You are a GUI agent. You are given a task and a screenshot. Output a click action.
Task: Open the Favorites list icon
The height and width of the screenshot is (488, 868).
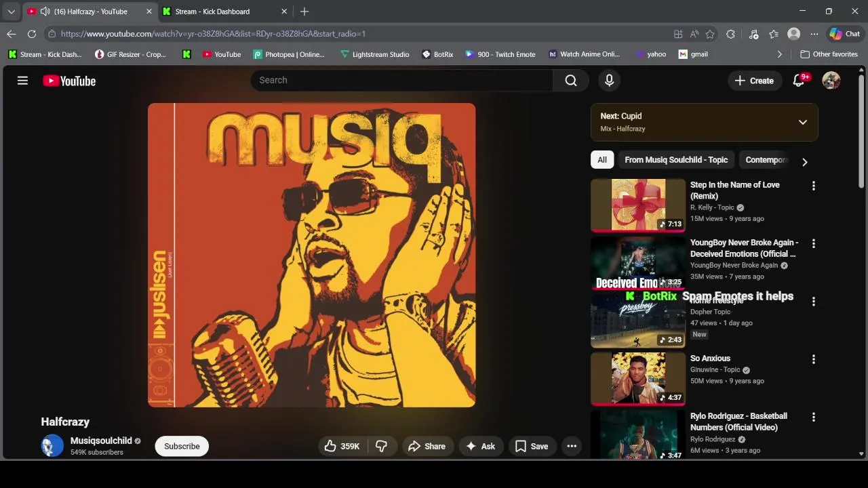click(x=774, y=34)
